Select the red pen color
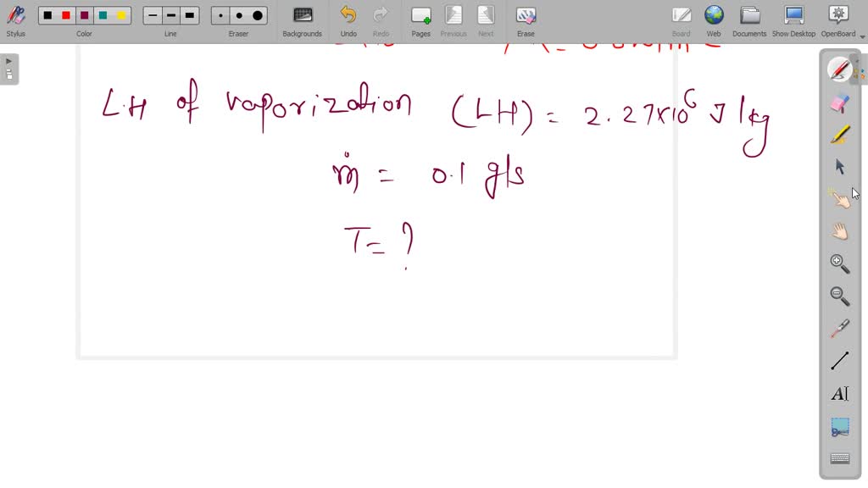This screenshot has height=488, width=868. pos(64,14)
